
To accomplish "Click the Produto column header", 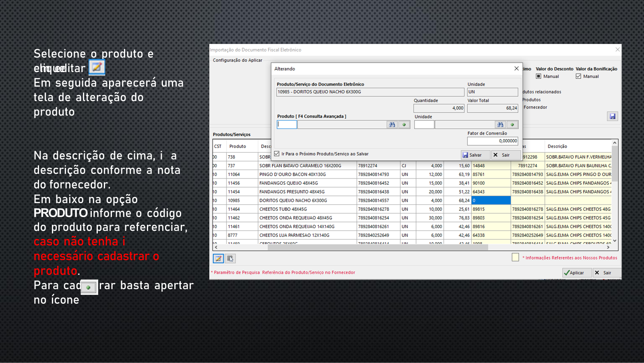I will (242, 146).
